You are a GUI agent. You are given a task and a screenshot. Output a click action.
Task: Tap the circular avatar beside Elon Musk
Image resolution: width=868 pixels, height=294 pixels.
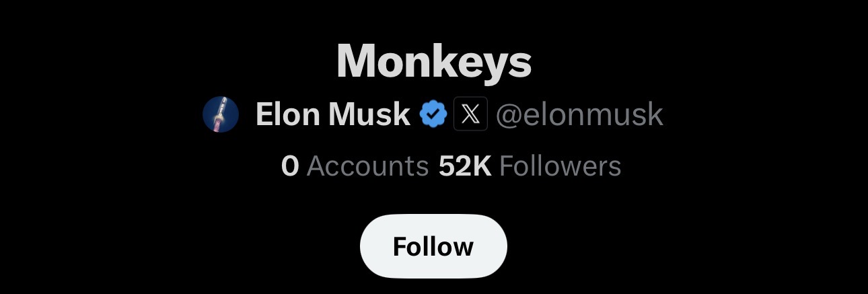[221, 114]
